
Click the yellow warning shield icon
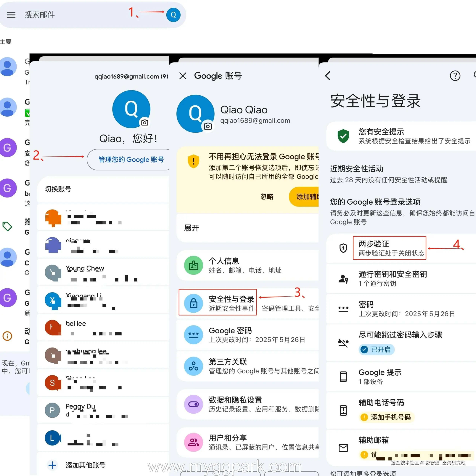point(193,161)
